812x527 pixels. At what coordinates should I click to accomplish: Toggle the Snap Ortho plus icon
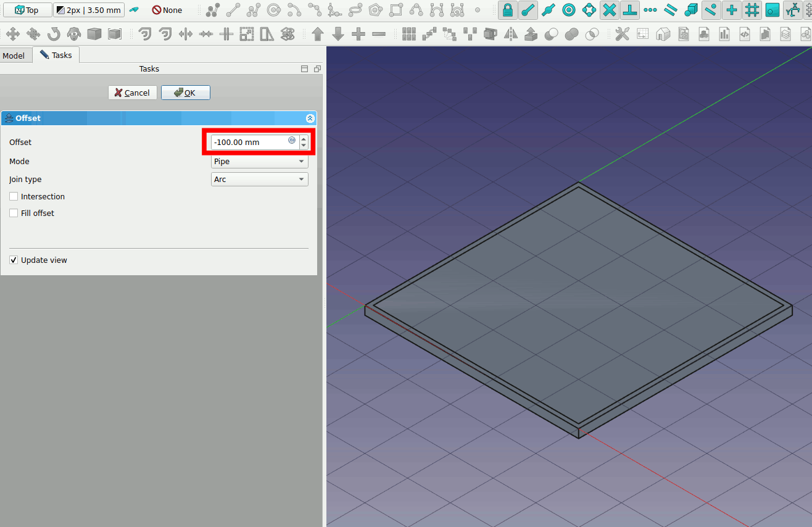(731, 10)
